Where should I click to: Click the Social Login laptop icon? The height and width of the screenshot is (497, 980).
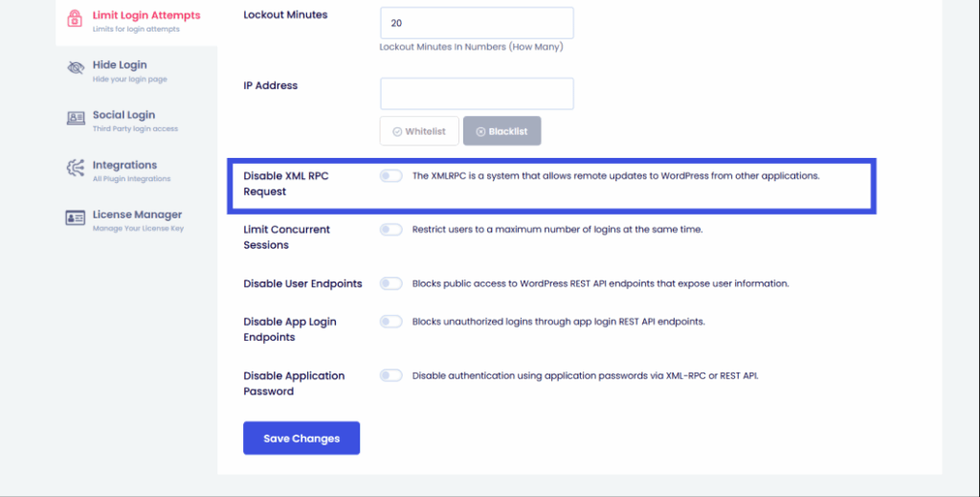coord(76,119)
